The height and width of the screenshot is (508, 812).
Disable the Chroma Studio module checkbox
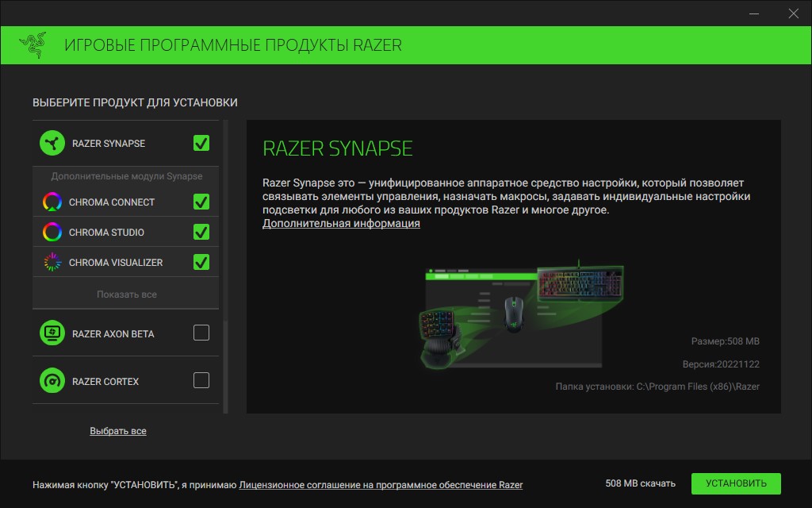tap(201, 233)
